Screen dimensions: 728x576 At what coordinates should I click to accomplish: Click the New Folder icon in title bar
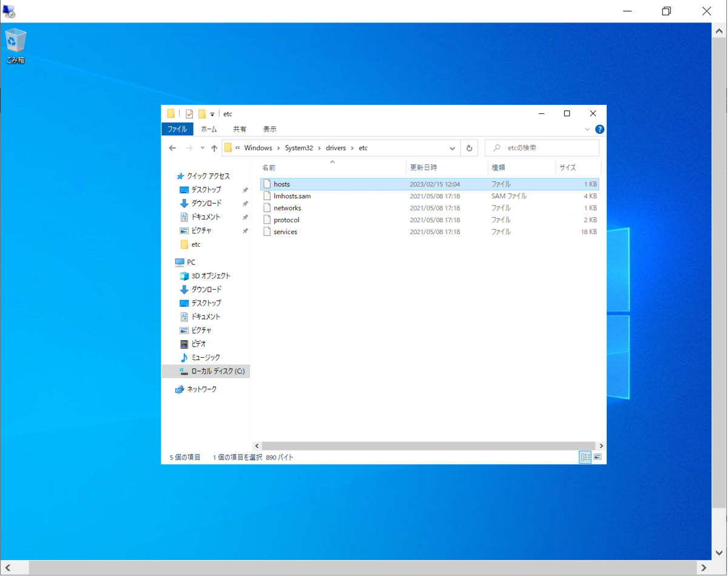(202, 114)
